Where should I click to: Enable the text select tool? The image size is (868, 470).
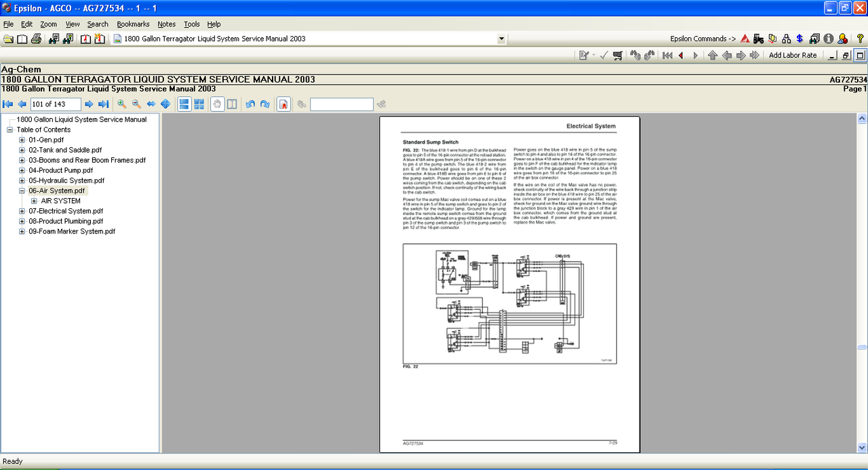(232, 104)
